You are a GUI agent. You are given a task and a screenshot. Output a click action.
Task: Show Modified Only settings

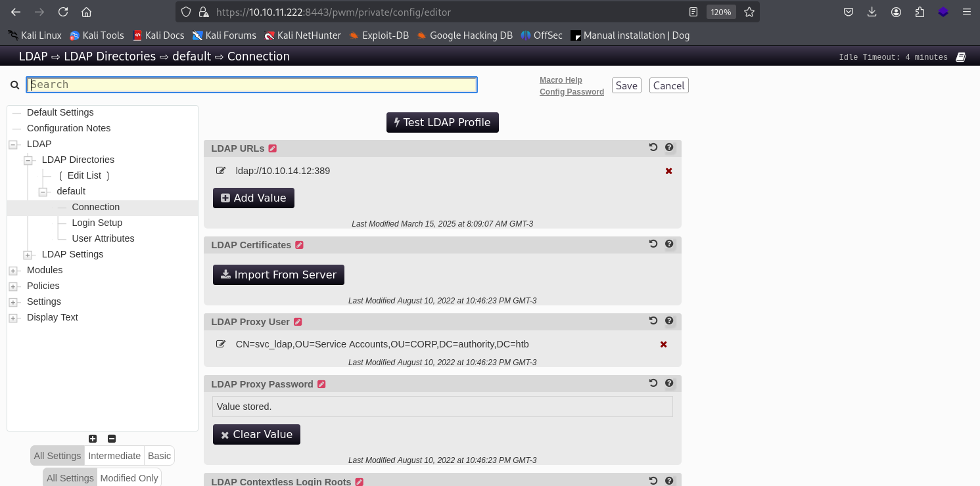(129, 478)
